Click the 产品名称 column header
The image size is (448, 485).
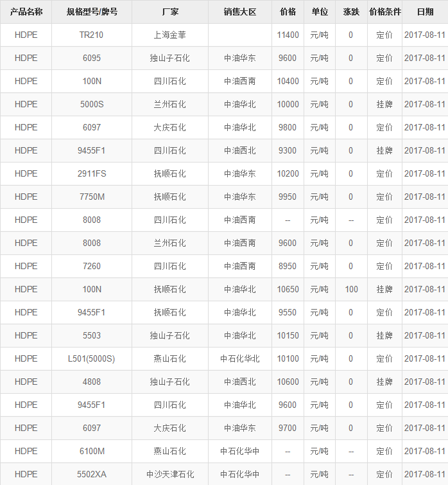tap(26, 12)
